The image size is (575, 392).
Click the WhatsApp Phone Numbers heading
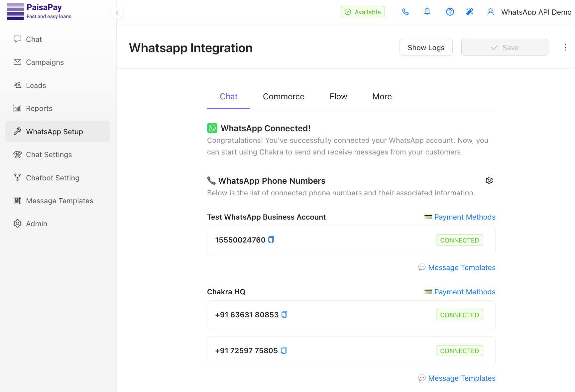tap(272, 181)
